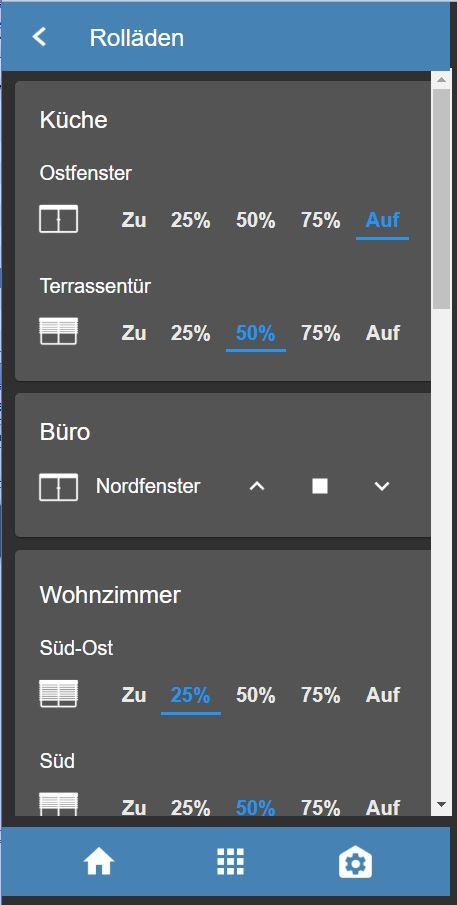The image size is (457, 905).
Task: Set Süd shutter to Zu
Action: (x=133, y=807)
